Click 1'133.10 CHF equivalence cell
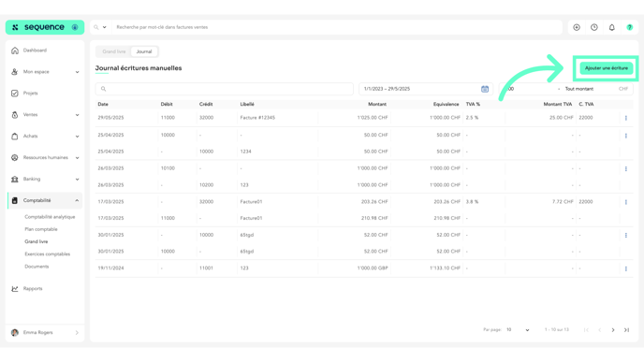Image resolution: width=644 pixels, height=362 pixels. [x=445, y=268]
